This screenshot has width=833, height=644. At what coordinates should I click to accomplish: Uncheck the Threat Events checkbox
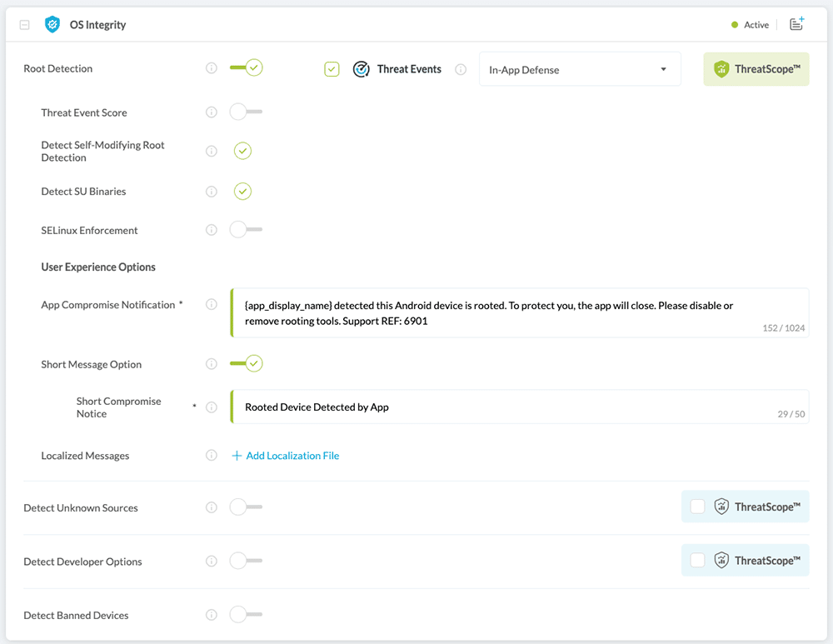click(332, 69)
